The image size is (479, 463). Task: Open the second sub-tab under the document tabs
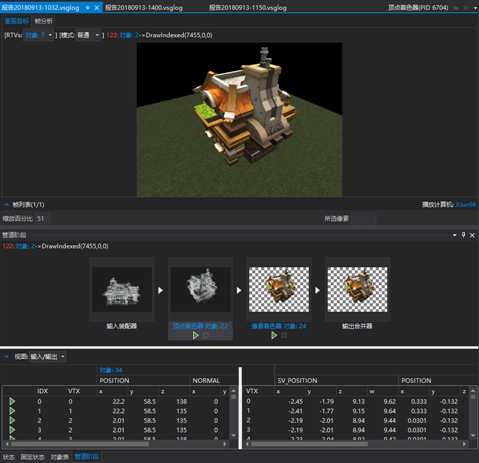(44, 21)
